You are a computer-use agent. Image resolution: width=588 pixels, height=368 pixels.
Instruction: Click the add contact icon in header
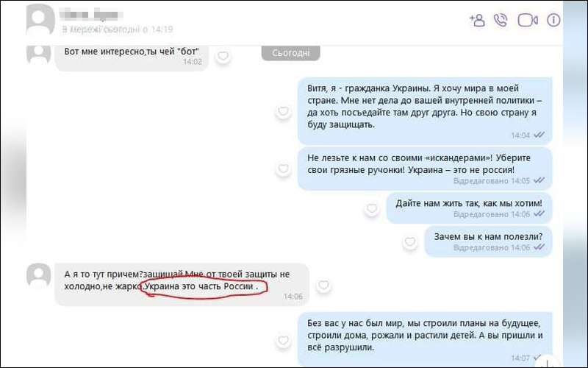476,20
